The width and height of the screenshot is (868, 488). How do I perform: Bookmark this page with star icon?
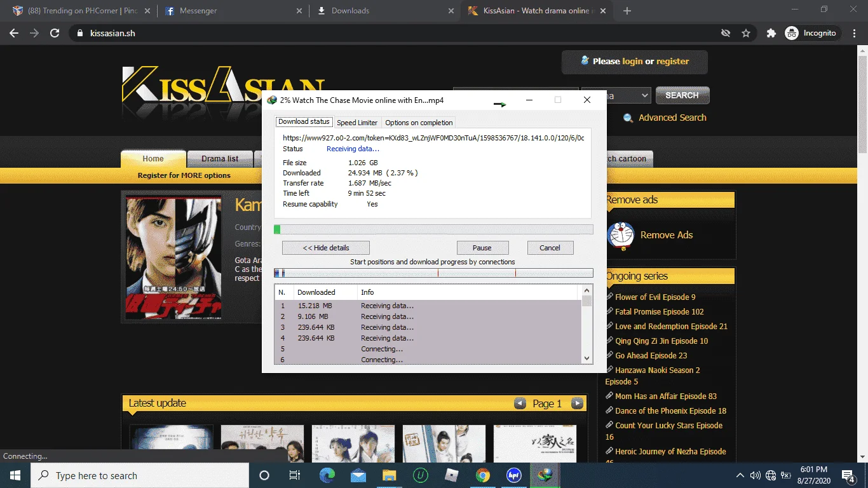(746, 33)
